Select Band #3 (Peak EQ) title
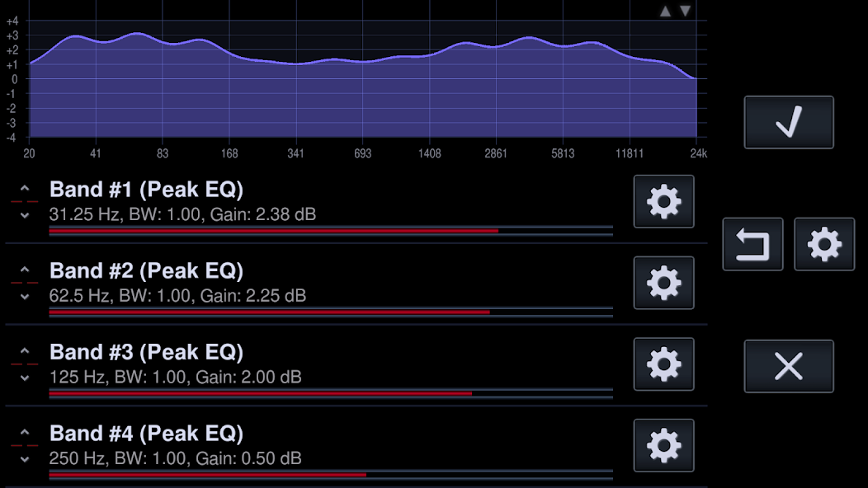This screenshot has height=488, width=868. [147, 352]
